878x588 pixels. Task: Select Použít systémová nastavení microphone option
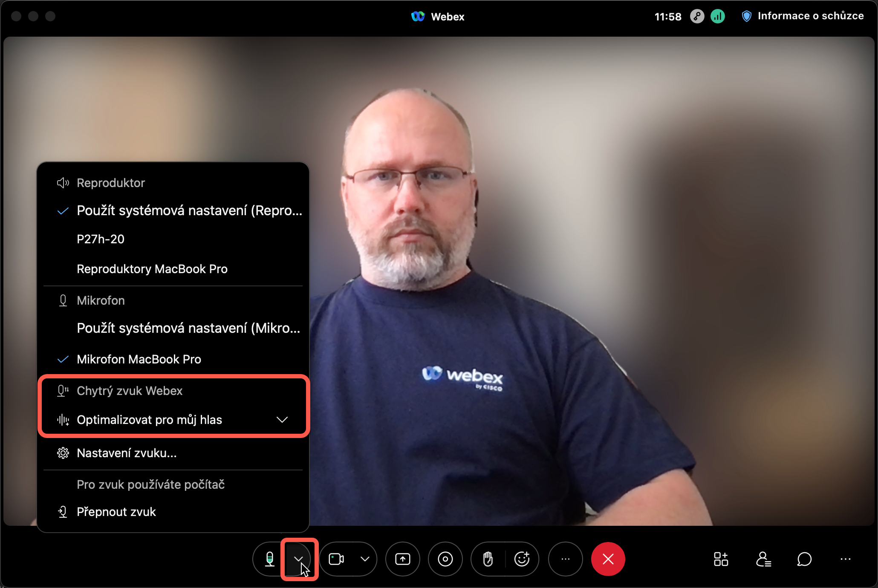pyautogui.click(x=173, y=328)
